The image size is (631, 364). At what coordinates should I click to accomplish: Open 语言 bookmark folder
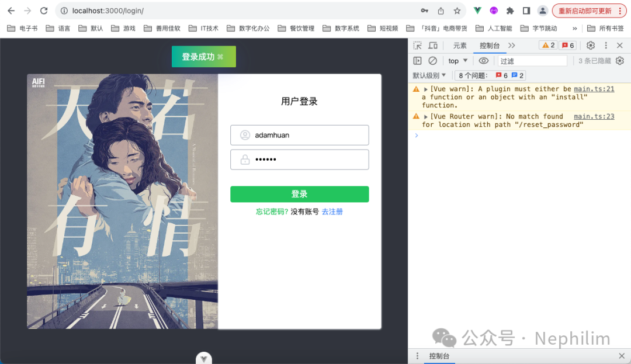tap(58, 28)
